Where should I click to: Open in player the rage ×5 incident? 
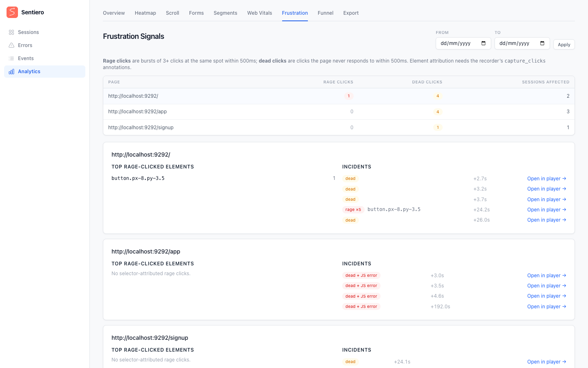click(547, 210)
